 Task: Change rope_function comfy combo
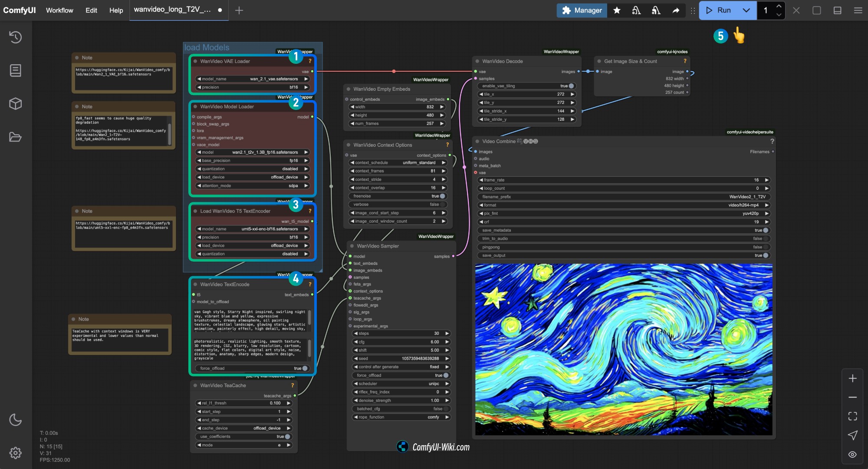click(401, 417)
